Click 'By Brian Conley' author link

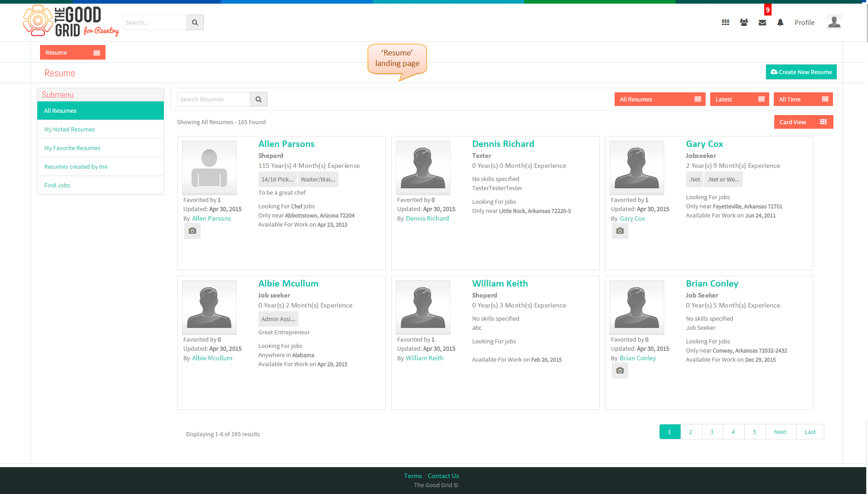(x=638, y=358)
